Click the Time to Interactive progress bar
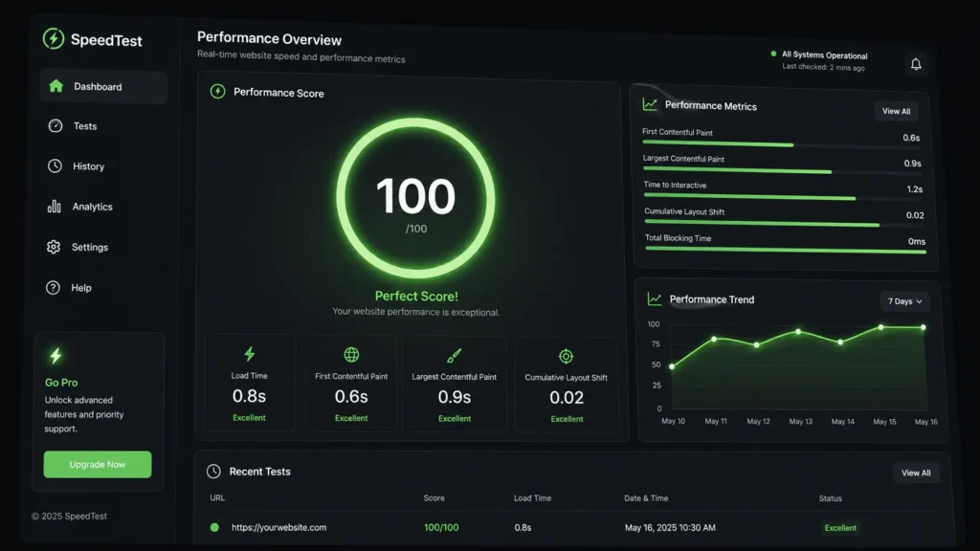This screenshot has width=980, height=551. 784,197
